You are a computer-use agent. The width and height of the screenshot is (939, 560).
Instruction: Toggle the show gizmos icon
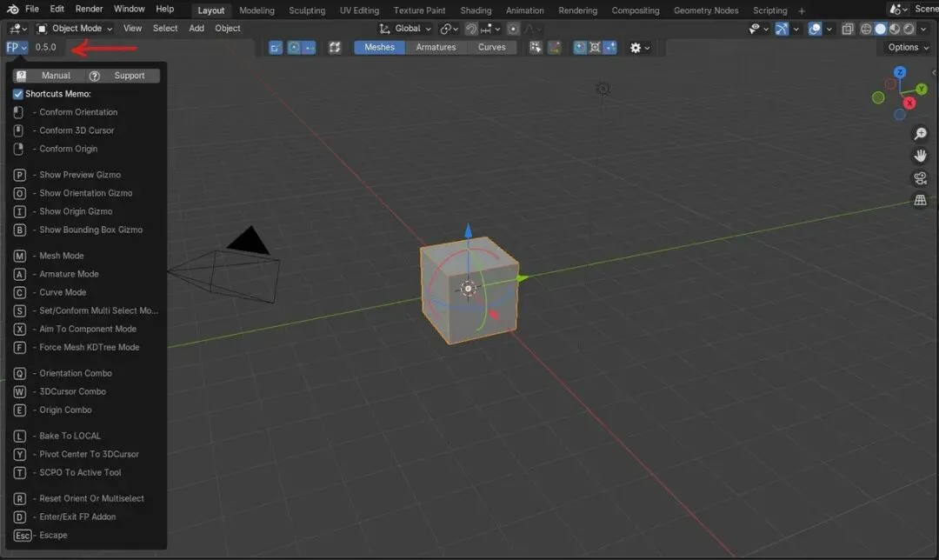pos(782,28)
